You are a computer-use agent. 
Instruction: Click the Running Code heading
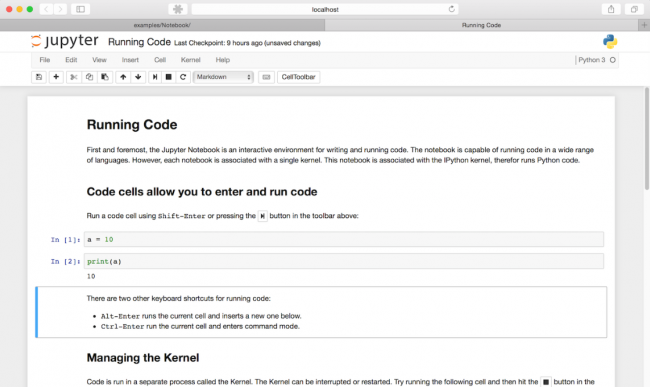click(x=132, y=125)
